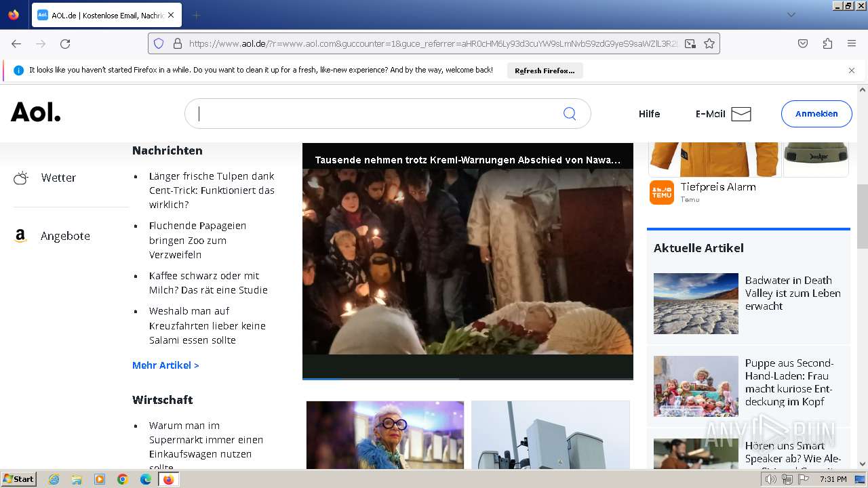Image resolution: width=868 pixels, height=488 pixels.
Task: Click scrollbar down arrow
Action: [863, 464]
